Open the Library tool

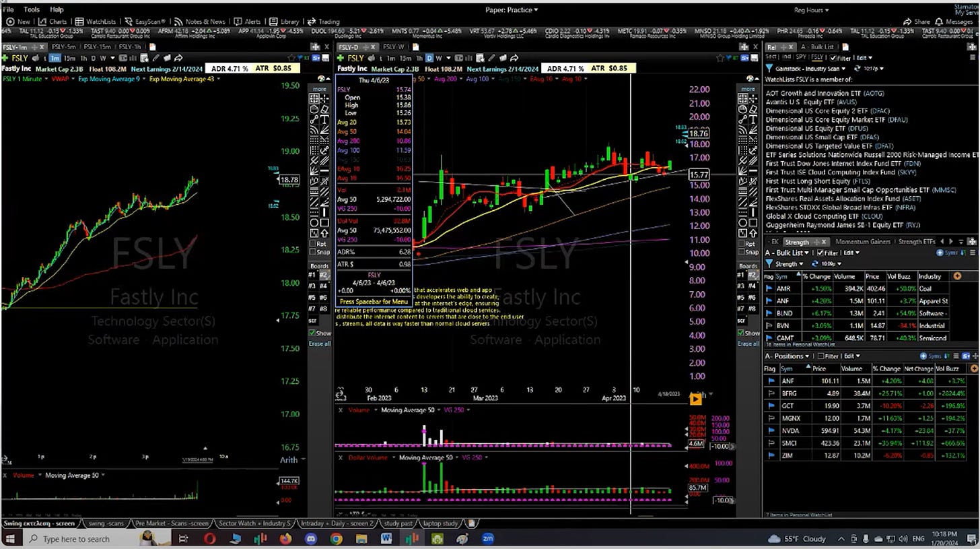click(285, 22)
